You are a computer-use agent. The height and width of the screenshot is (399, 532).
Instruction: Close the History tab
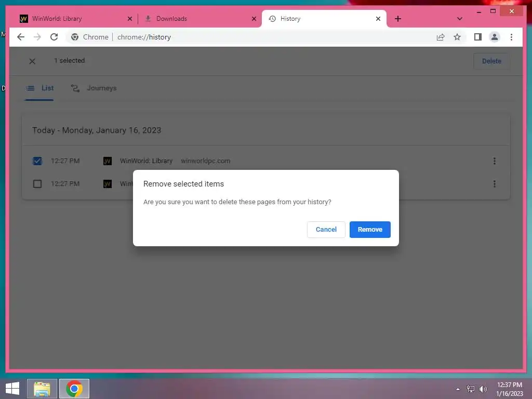tap(378, 19)
